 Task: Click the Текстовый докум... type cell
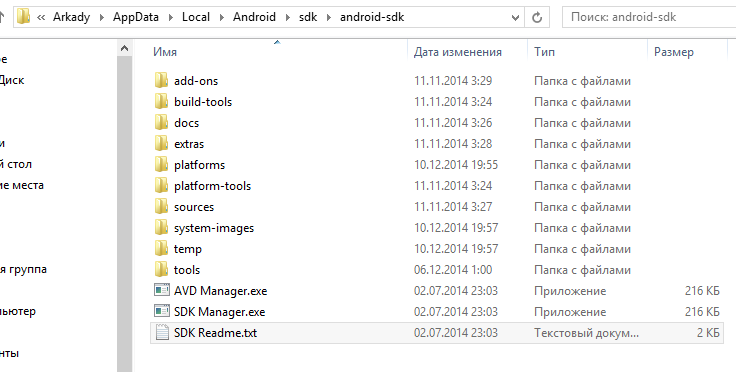(586, 333)
